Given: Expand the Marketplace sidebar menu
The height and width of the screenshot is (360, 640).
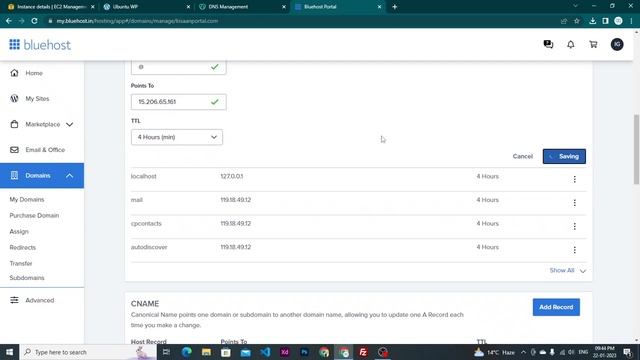Looking at the screenshot, I should [x=42, y=124].
